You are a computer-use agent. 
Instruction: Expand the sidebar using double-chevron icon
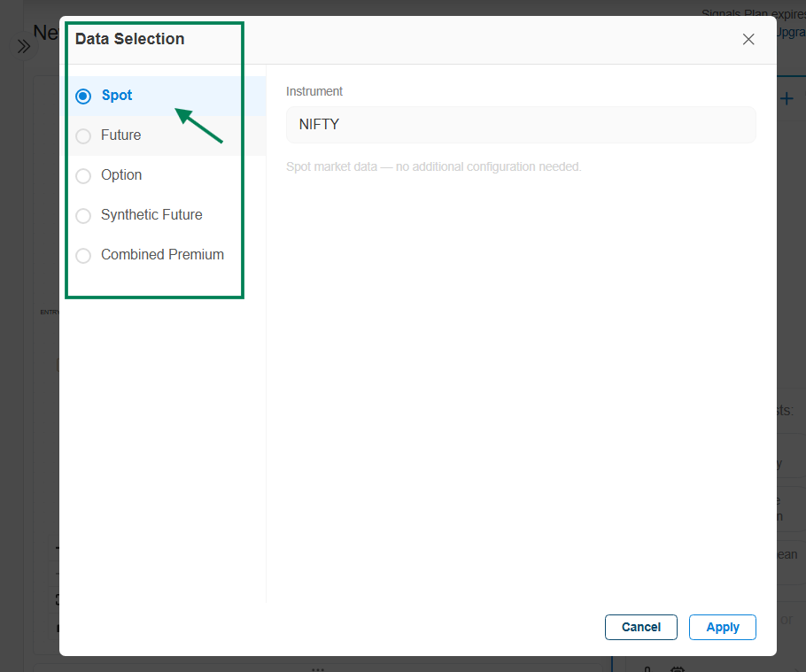(x=24, y=46)
